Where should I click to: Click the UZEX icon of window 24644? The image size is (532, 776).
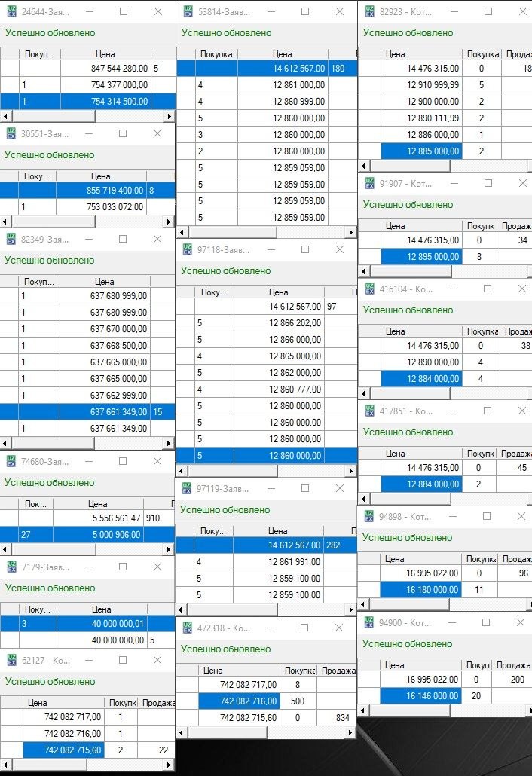tap(11, 12)
